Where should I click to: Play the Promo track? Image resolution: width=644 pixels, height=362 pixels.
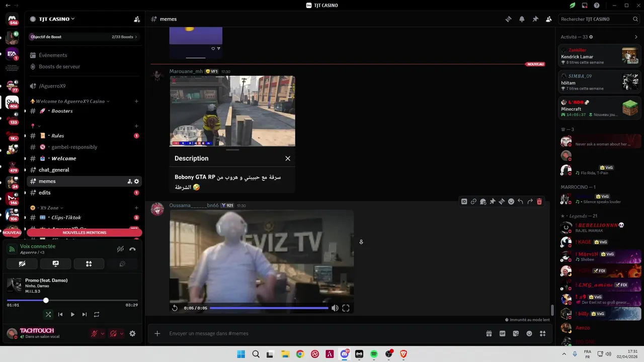[x=72, y=314]
